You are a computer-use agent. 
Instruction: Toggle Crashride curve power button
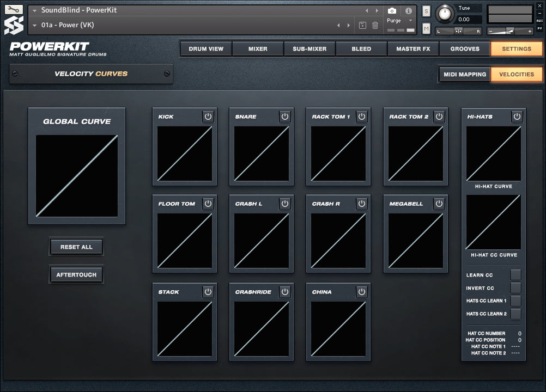(285, 291)
